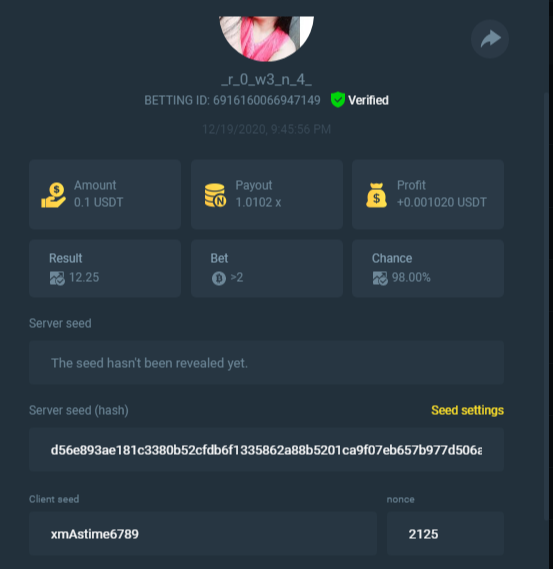Click the Result verification icon

pyautogui.click(x=57, y=278)
